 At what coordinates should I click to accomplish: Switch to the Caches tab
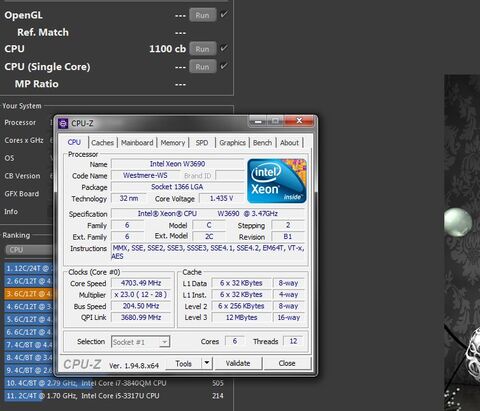pyautogui.click(x=102, y=143)
